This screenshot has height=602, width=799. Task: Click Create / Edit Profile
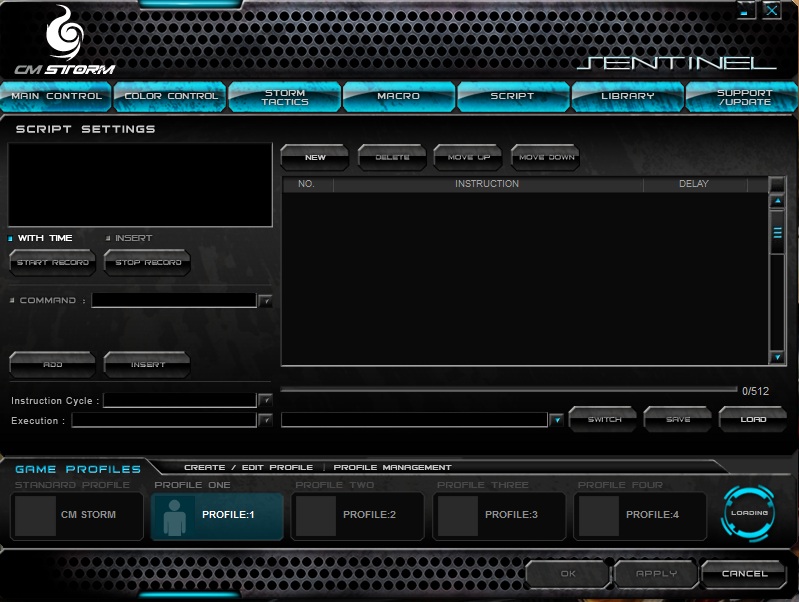click(x=249, y=467)
